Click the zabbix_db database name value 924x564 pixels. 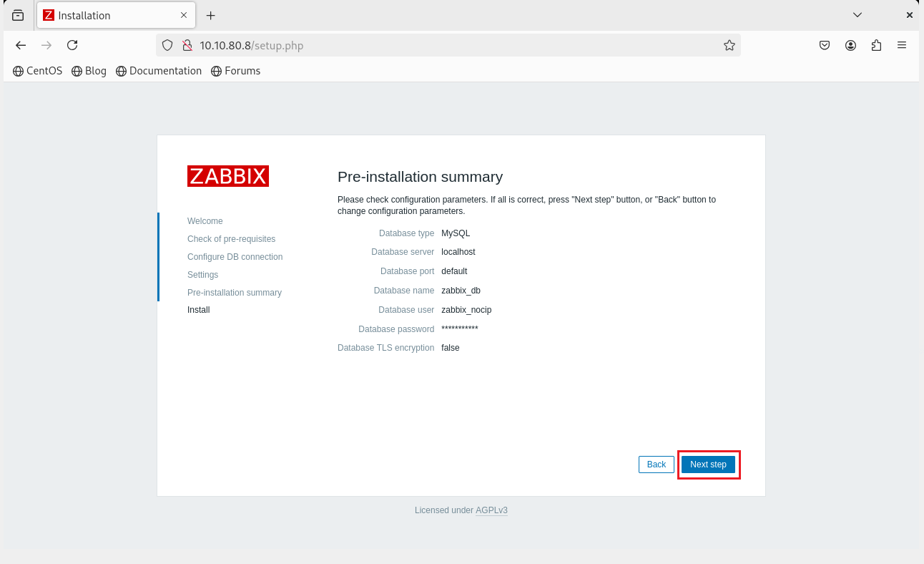coord(461,291)
